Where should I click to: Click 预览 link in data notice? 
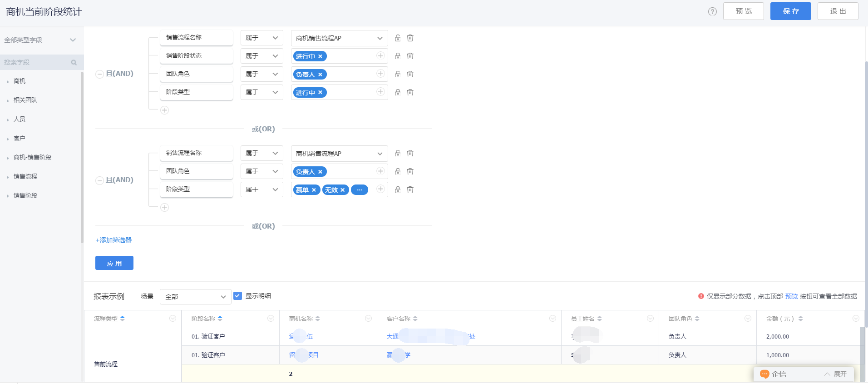coord(791,296)
